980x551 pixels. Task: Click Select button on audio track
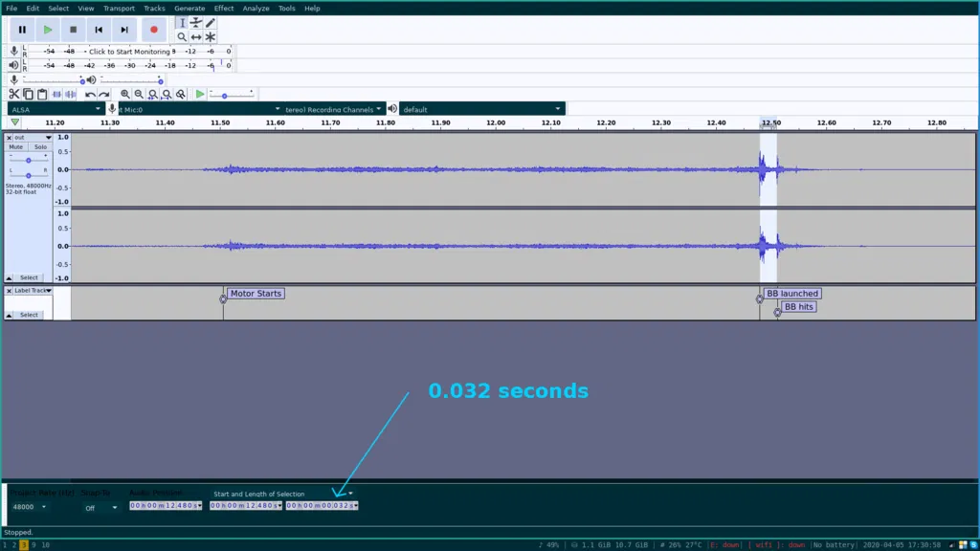coord(29,277)
